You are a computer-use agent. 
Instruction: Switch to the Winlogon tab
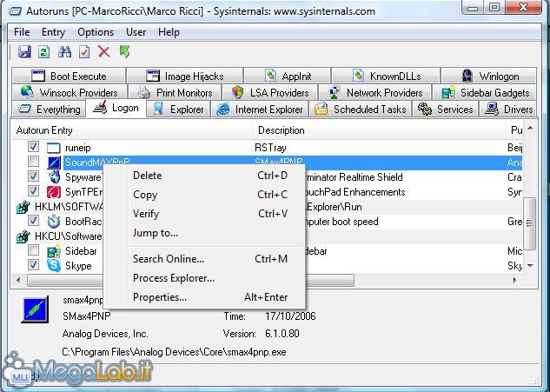click(489, 76)
